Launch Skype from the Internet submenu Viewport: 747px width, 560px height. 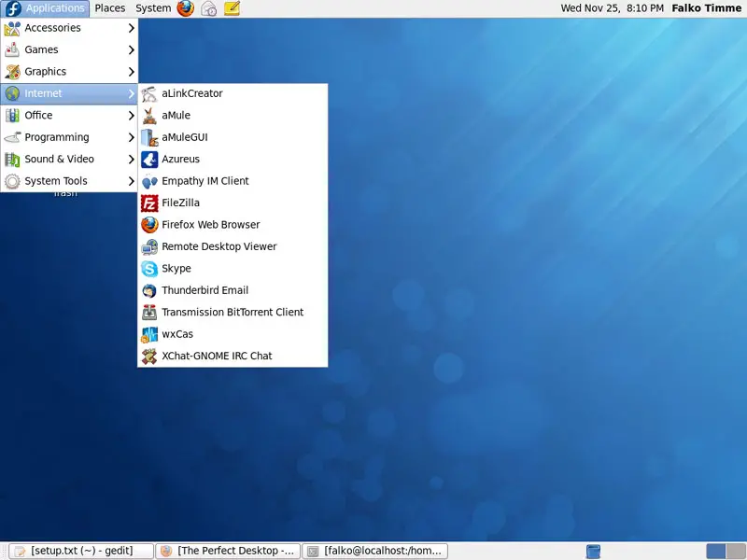(x=176, y=269)
